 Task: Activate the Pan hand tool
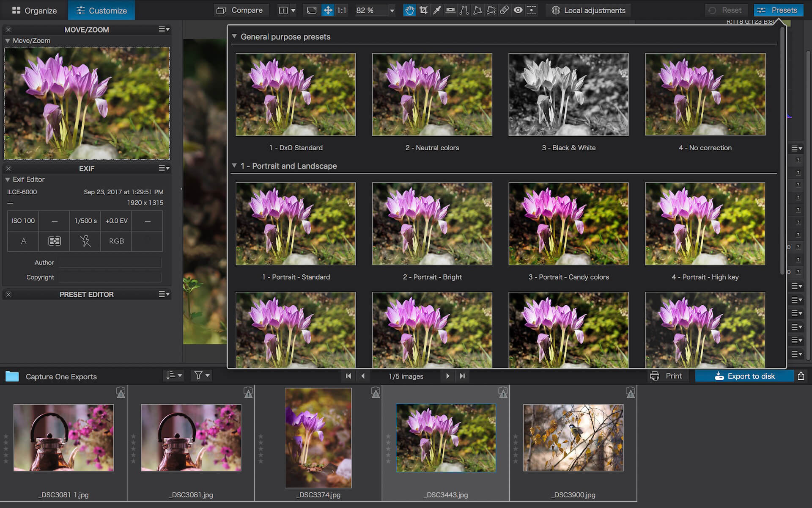(x=409, y=10)
